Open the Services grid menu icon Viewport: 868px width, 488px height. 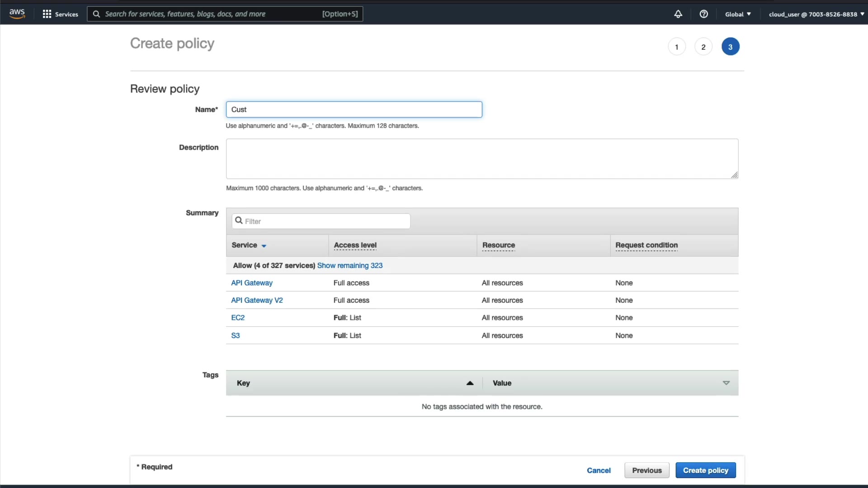click(x=47, y=14)
